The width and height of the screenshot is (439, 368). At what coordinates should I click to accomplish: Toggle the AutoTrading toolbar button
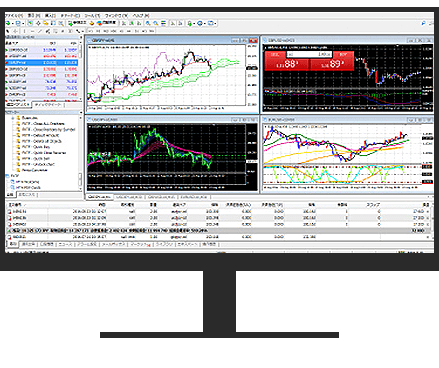[107, 23]
